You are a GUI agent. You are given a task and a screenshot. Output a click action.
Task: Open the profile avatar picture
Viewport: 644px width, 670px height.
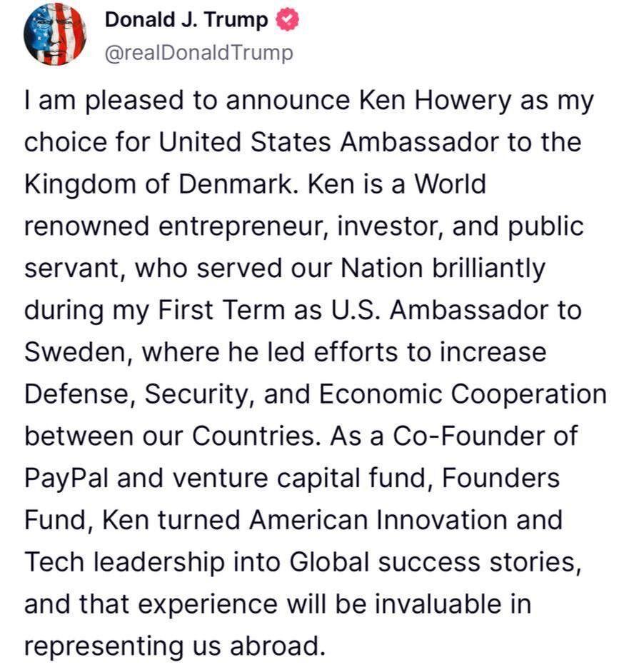(55, 35)
